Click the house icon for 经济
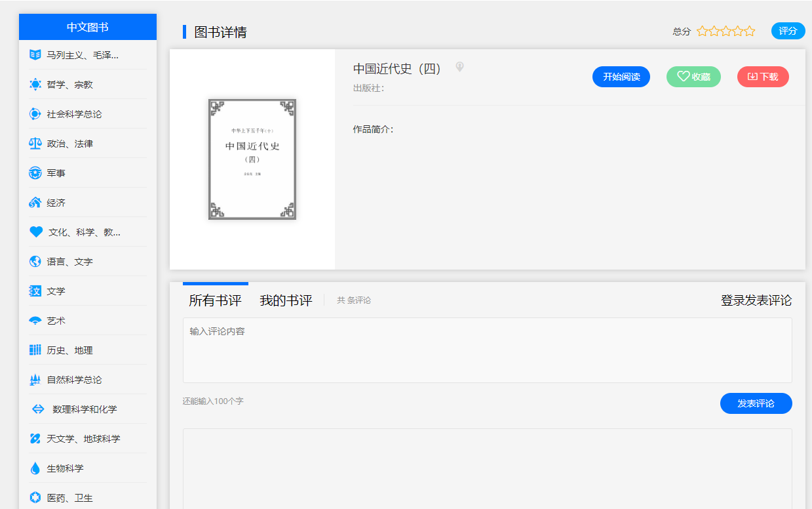The height and width of the screenshot is (509, 812). coord(35,202)
